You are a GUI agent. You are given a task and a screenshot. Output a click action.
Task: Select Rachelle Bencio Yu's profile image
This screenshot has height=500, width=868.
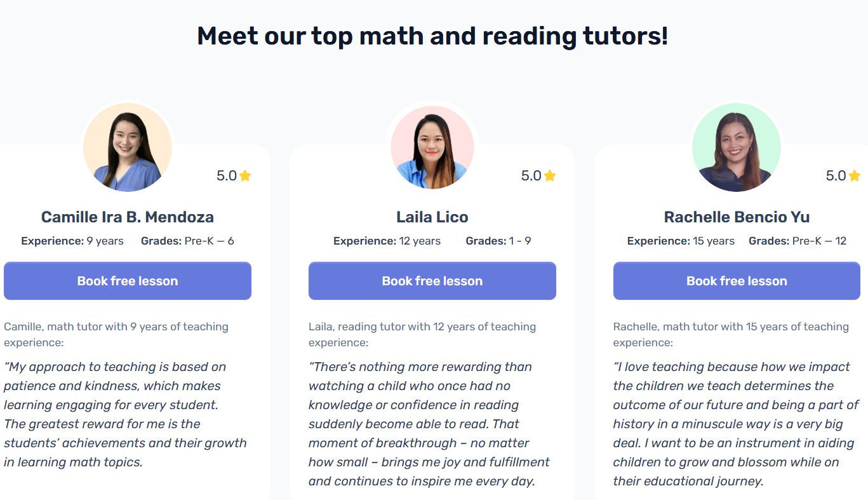pos(737,146)
